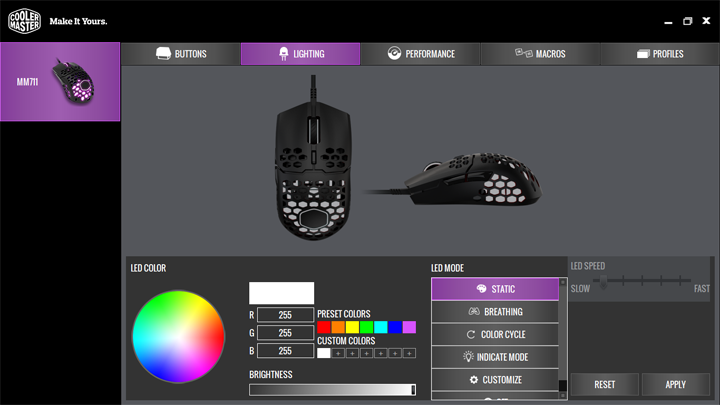Image resolution: width=720 pixels, height=405 pixels.
Task: Click the Customize gear icon
Action: 474,380
